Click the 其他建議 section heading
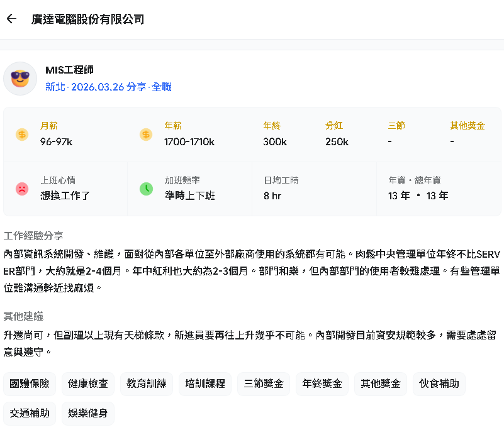 point(23,316)
